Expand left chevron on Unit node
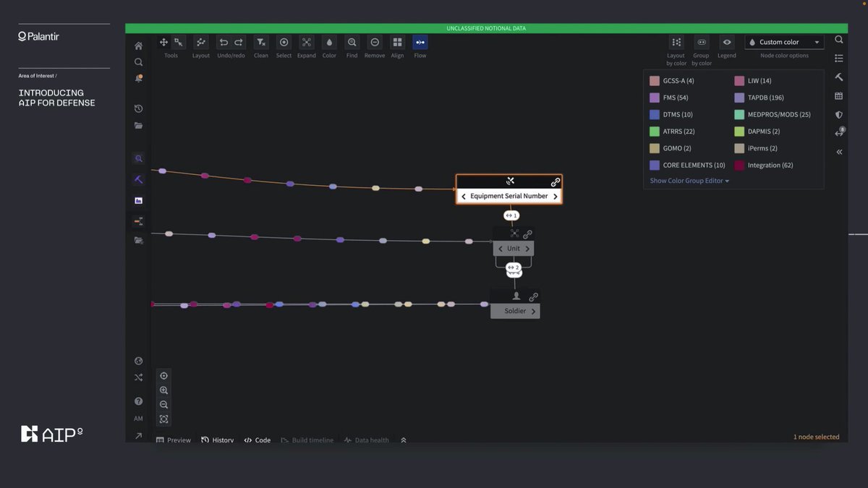This screenshot has height=488, width=868. click(x=500, y=249)
